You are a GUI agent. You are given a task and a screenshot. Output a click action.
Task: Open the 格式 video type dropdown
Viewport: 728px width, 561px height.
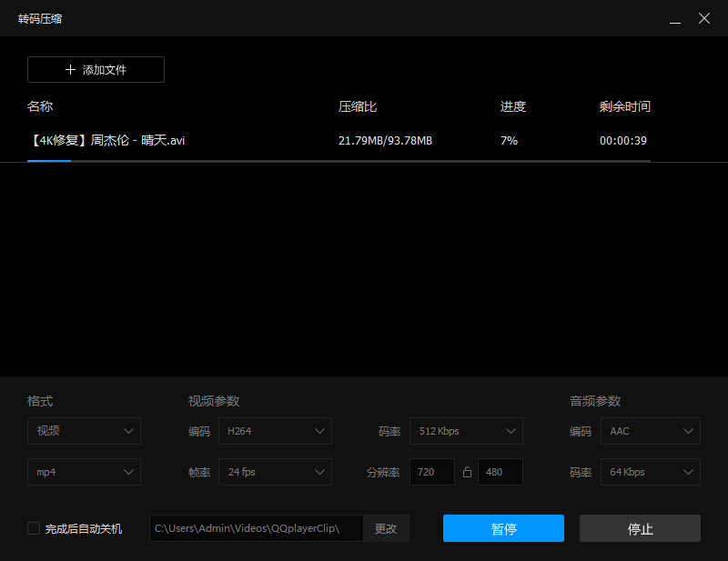84,431
